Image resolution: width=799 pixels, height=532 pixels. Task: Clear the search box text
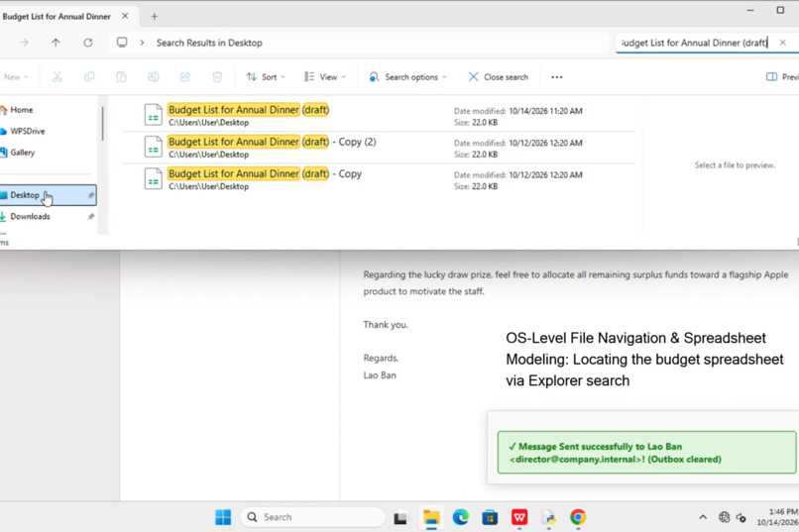[783, 43]
